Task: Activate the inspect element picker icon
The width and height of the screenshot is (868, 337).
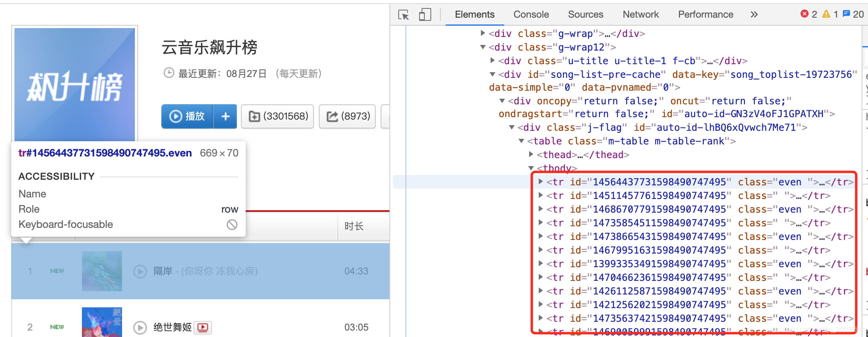Action: click(403, 15)
